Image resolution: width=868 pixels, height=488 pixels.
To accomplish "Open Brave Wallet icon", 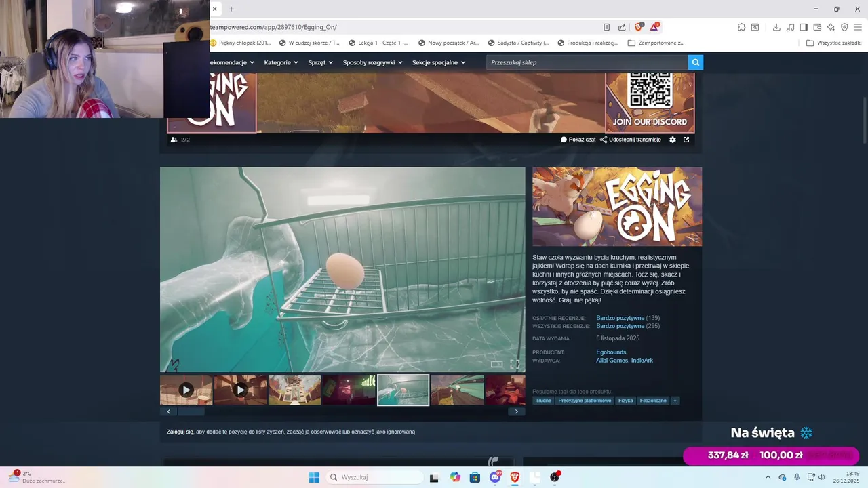I will point(817,27).
